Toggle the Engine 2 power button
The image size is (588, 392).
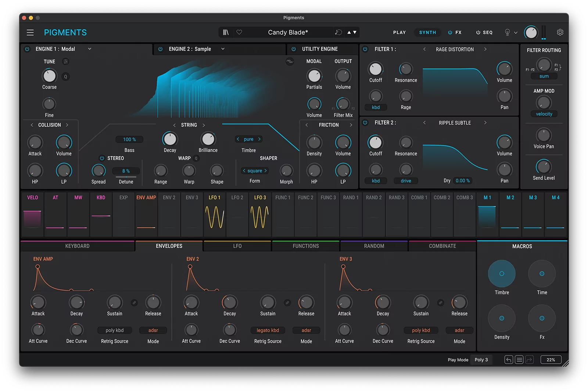point(160,49)
